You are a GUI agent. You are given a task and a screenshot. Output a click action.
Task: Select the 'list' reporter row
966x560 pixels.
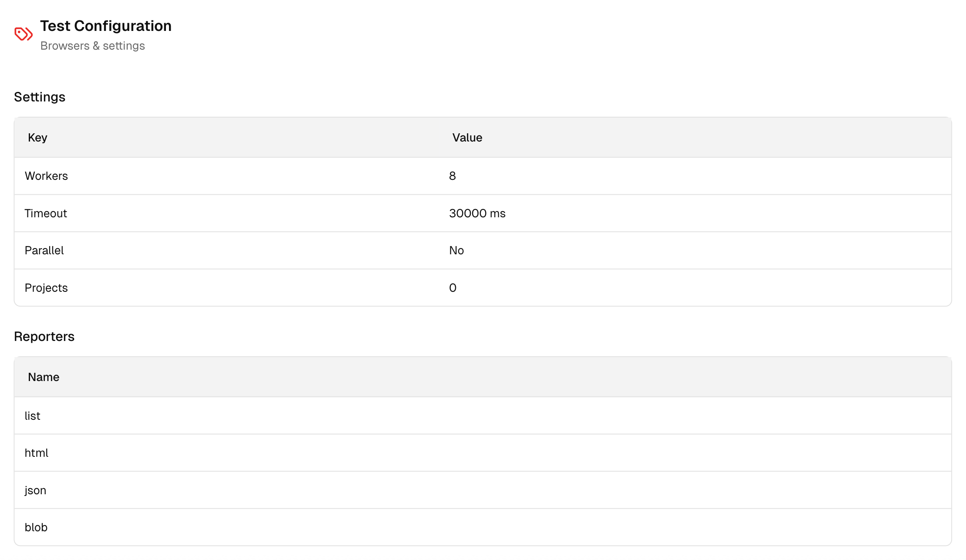pyautogui.click(x=483, y=415)
